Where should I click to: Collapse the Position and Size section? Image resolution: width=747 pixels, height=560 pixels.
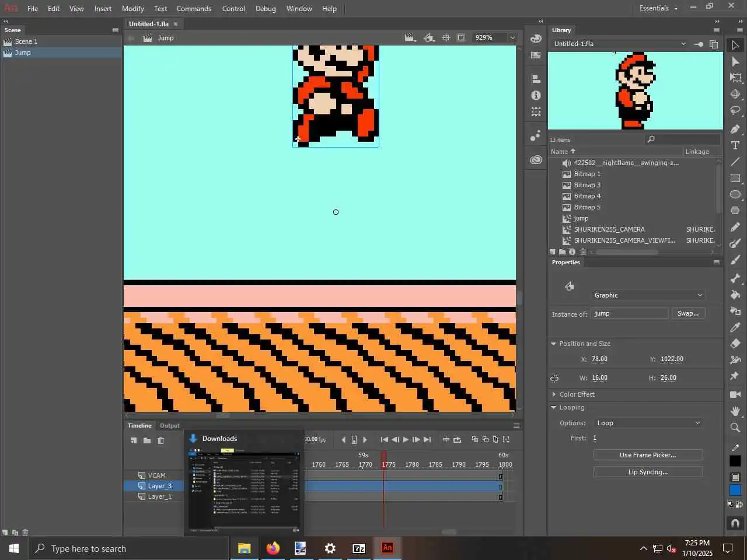tap(554, 344)
